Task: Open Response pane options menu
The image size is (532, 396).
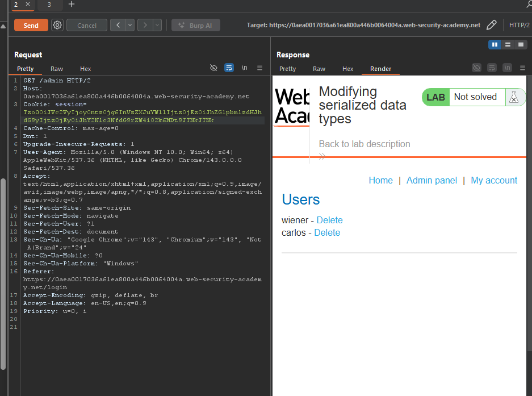Action: tap(523, 68)
